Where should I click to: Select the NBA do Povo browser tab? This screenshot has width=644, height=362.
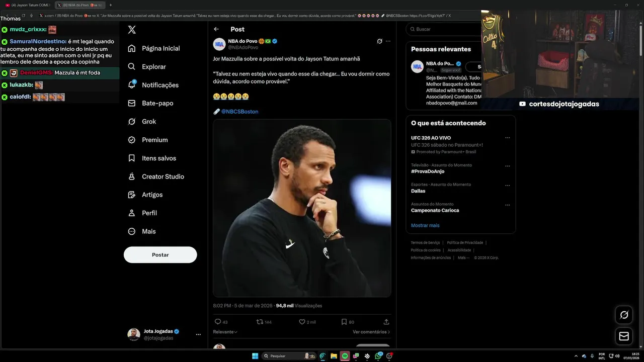coord(79,5)
